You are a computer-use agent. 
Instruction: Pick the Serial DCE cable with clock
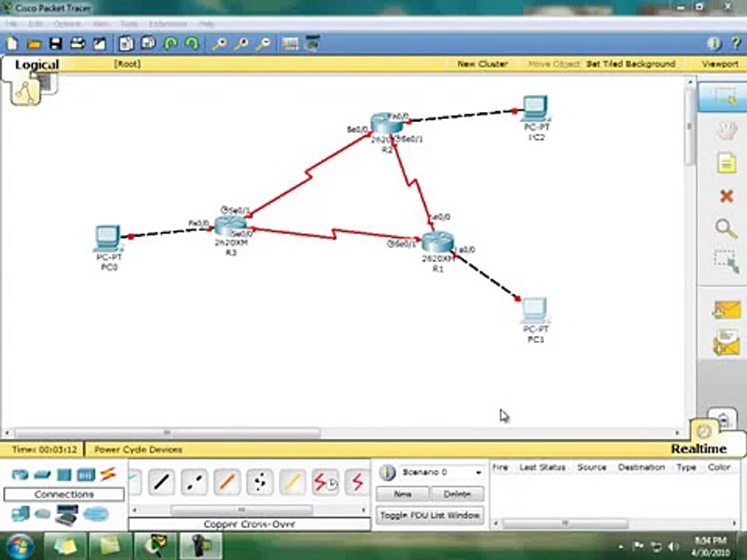tap(325, 482)
